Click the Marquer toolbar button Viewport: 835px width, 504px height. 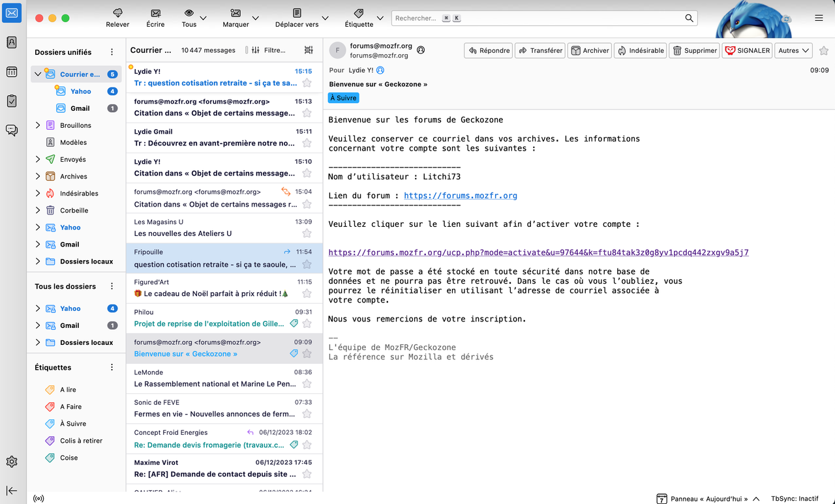[235, 18]
